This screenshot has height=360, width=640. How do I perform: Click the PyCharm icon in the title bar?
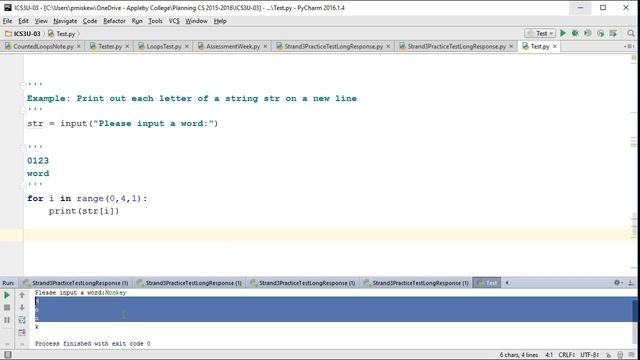pyautogui.click(x=7, y=7)
